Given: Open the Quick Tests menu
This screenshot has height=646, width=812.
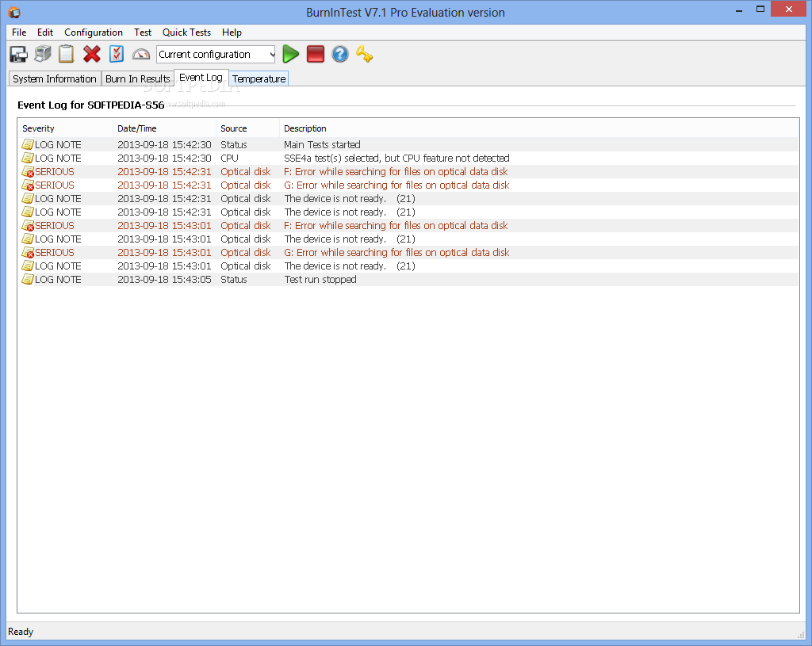Looking at the screenshot, I should pyautogui.click(x=186, y=32).
